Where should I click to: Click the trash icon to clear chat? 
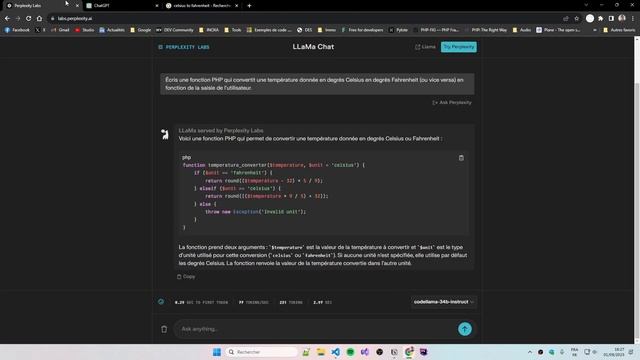point(164,329)
